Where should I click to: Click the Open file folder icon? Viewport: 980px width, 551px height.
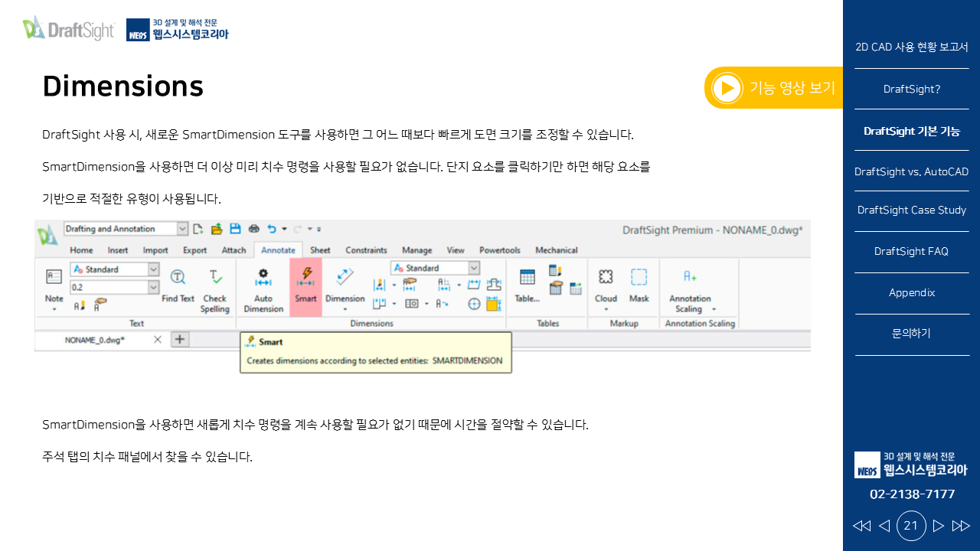click(x=217, y=229)
